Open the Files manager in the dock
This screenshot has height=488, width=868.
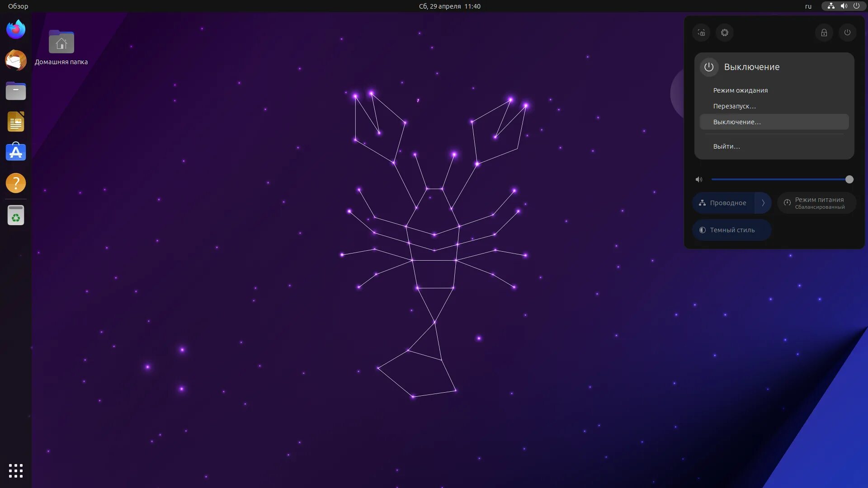[x=16, y=91]
